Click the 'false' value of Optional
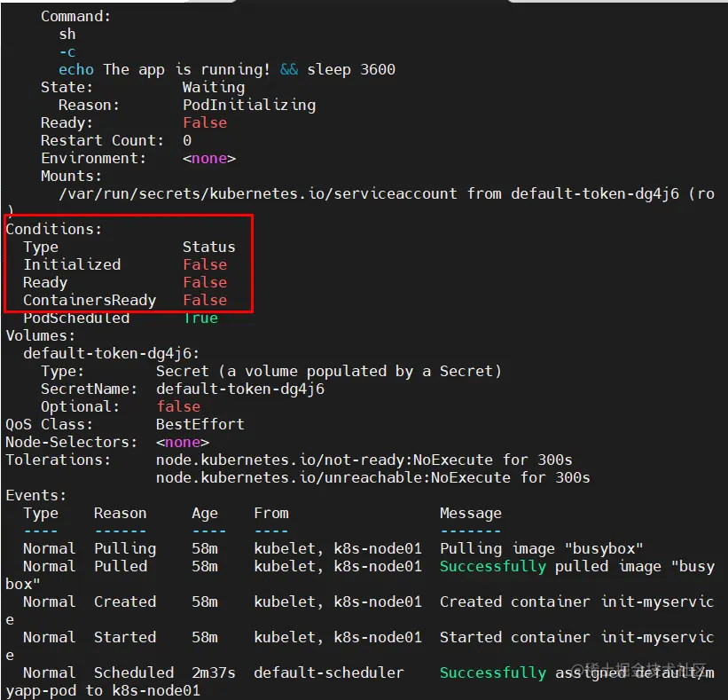 click(178, 407)
